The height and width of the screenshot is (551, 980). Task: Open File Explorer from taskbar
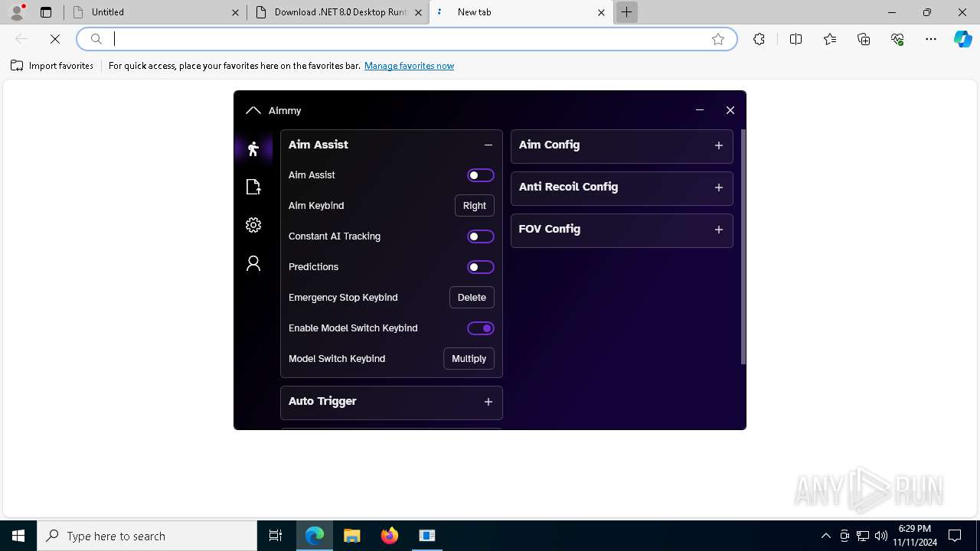tap(352, 536)
